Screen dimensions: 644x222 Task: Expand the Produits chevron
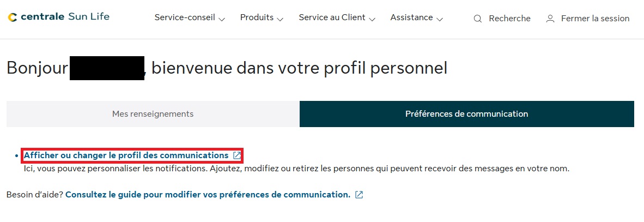pyautogui.click(x=280, y=19)
